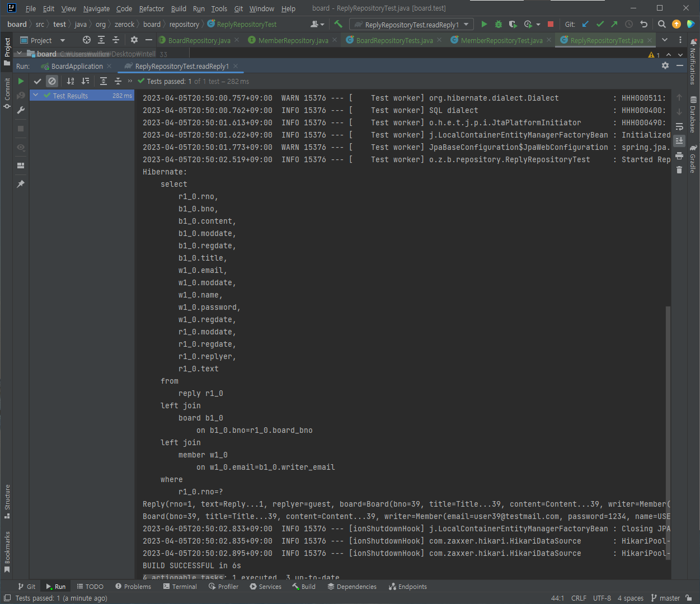The width and height of the screenshot is (700, 604).
Task: Open Gradle side panel
Action: point(693,159)
